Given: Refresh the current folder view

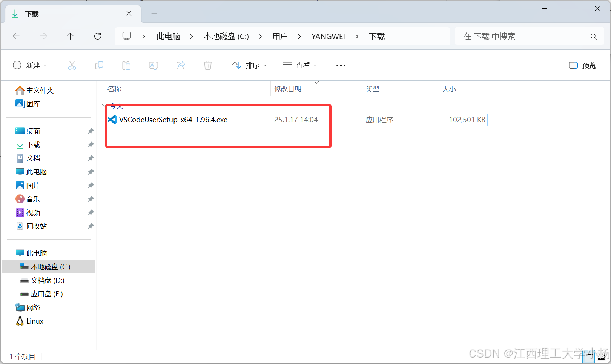Looking at the screenshot, I should tap(98, 36).
